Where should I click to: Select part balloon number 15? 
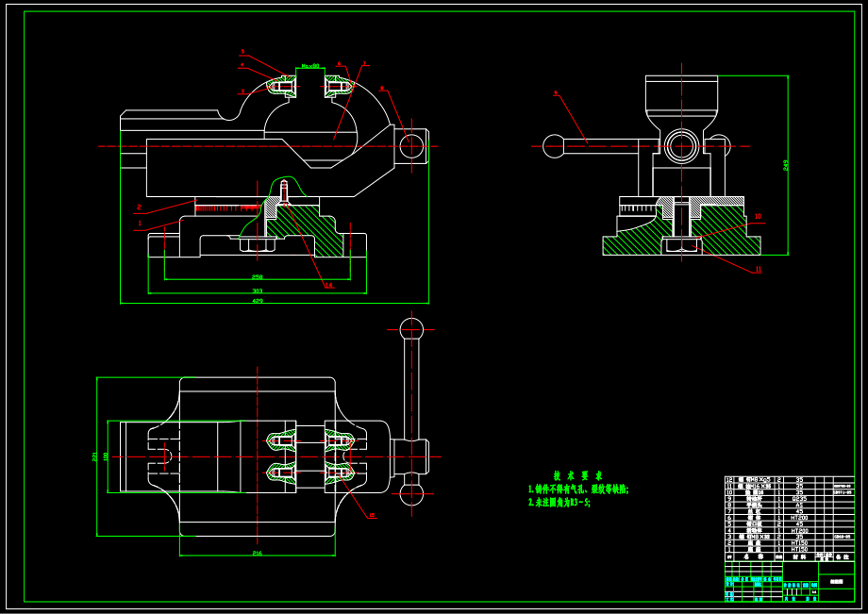pos(372,515)
